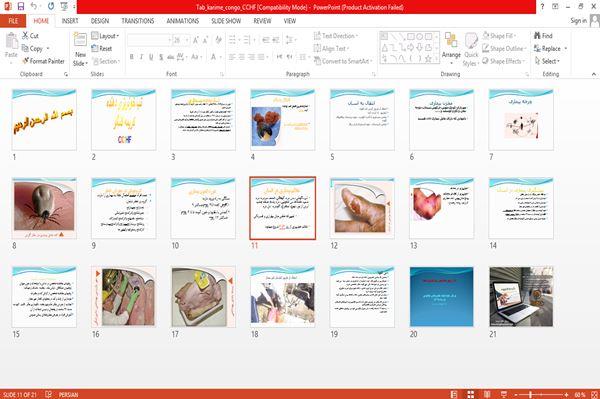
Task: Open the Text Direction dropdown
Action: (336, 36)
